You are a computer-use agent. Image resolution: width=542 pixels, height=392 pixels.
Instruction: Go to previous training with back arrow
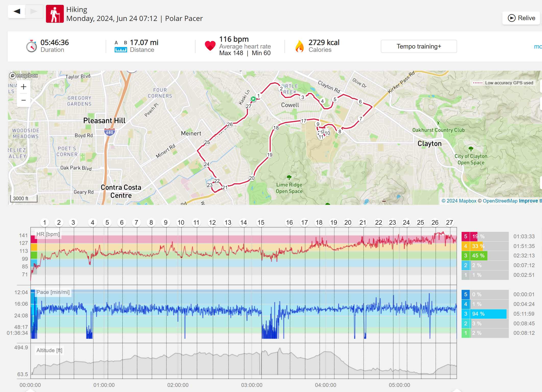click(17, 11)
